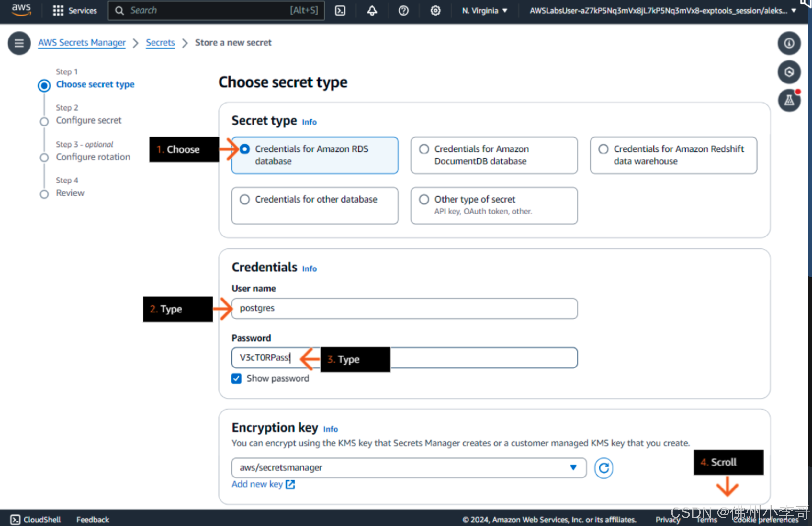Launch CloudShell from the top navigation bar
This screenshot has height=526, width=812.
(x=340, y=11)
